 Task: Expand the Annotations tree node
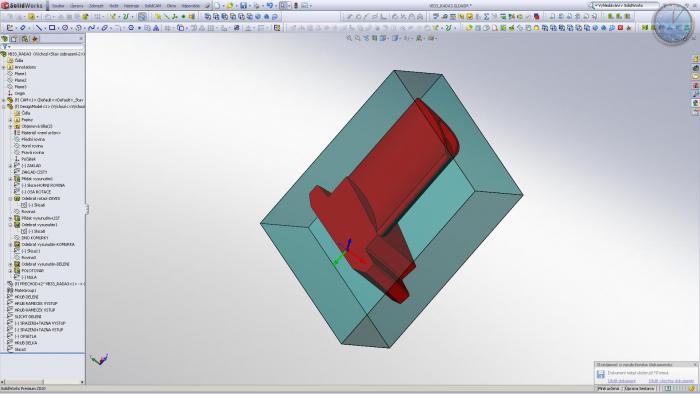pyautogui.click(x=4, y=67)
